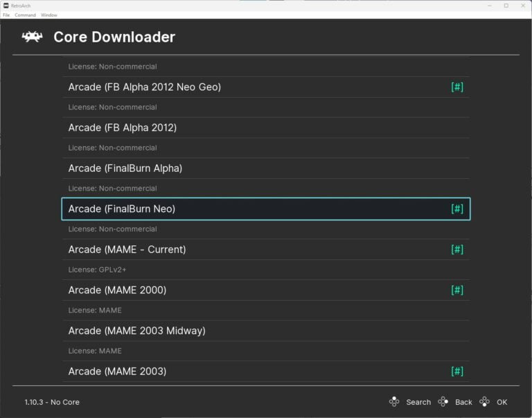Choose the Arcade (MAME 2003 Midway) core
The width and height of the screenshot is (532, 418).
click(136, 331)
